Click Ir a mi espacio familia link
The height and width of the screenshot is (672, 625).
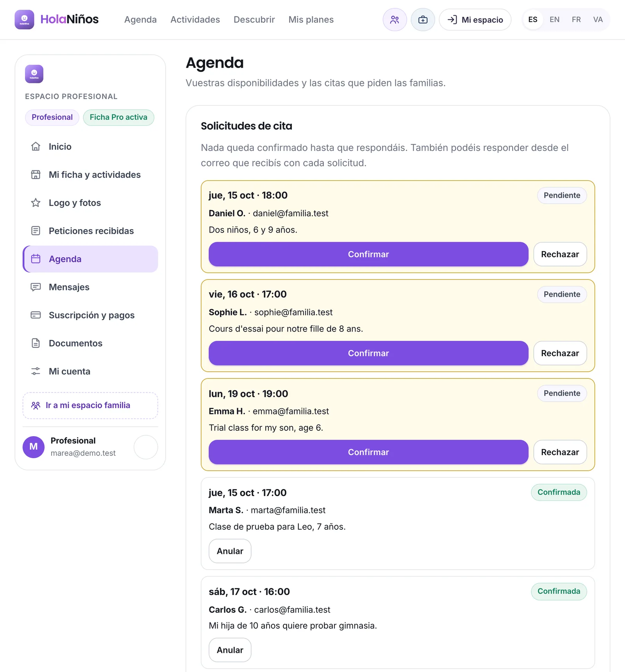90,405
